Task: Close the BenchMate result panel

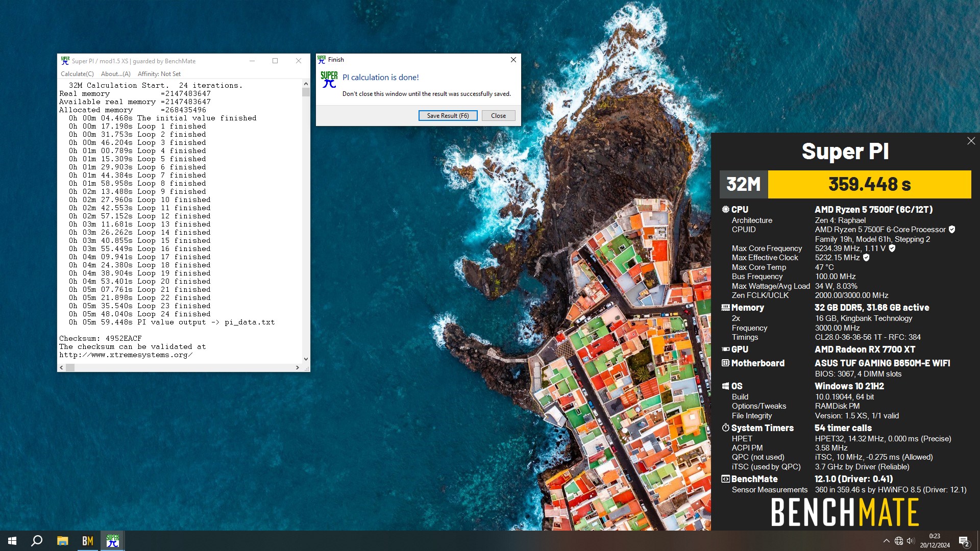Action: (971, 141)
